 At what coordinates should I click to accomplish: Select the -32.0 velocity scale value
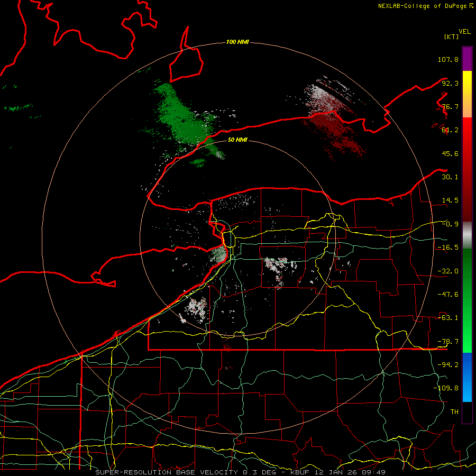click(448, 271)
